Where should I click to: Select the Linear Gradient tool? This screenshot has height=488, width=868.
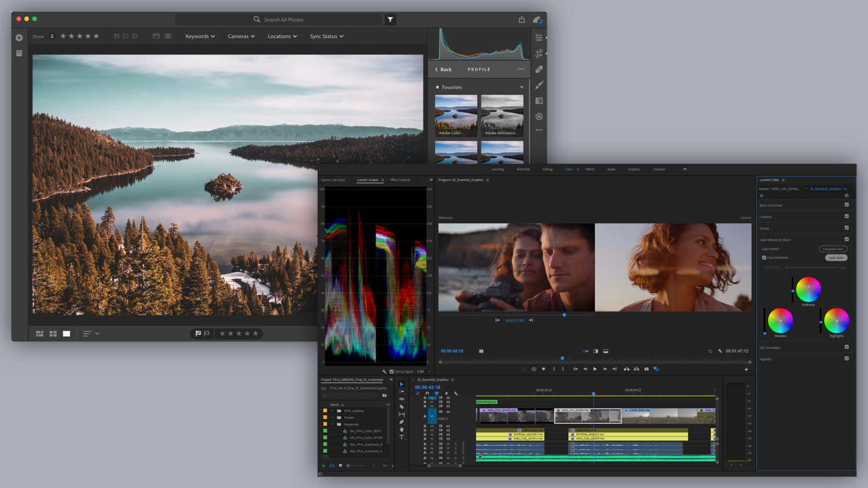[x=539, y=101]
